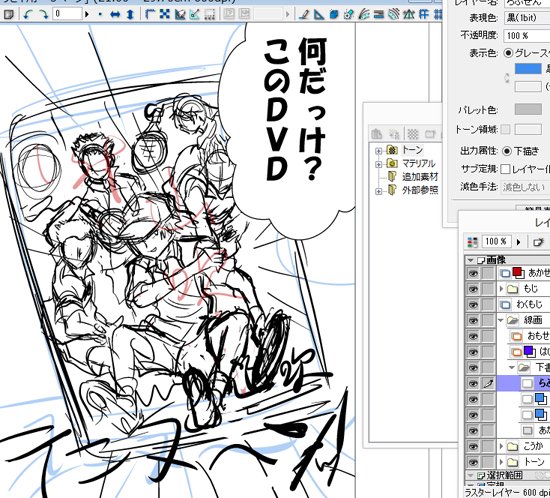Screen dimensions: 550x498
Task: Hide the もじ folder layer
Action: pos(473,289)
